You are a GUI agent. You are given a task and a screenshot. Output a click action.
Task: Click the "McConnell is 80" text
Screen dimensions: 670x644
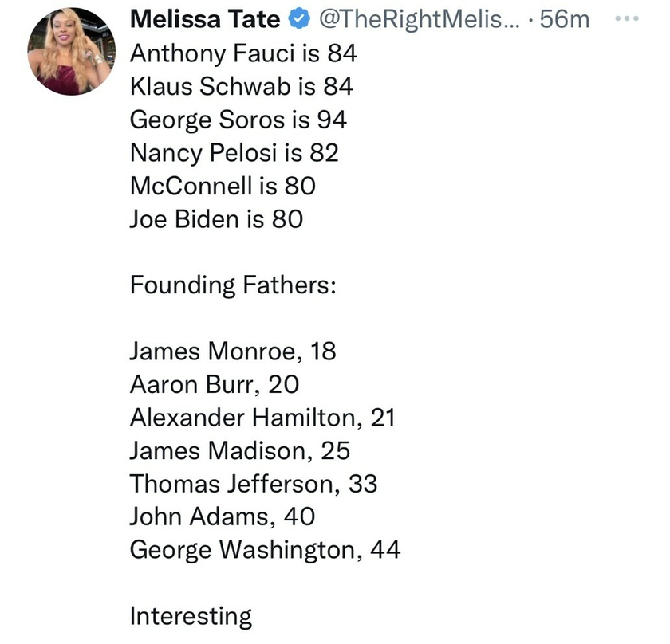tap(223, 185)
